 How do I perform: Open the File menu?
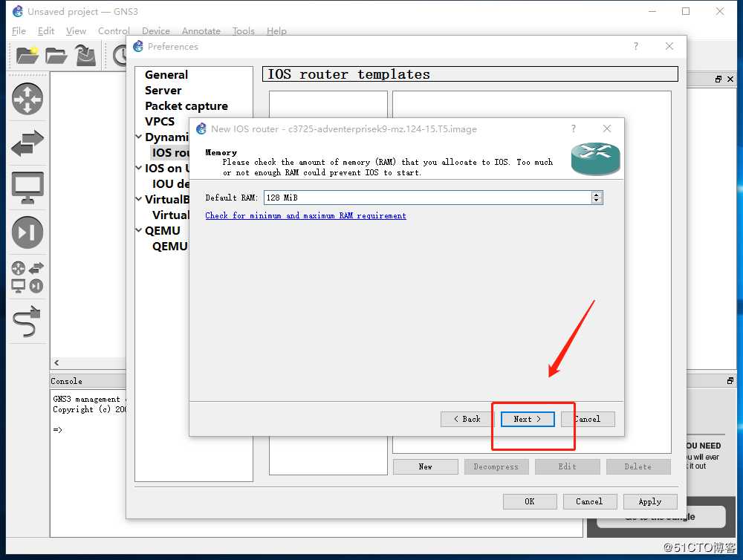point(19,30)
